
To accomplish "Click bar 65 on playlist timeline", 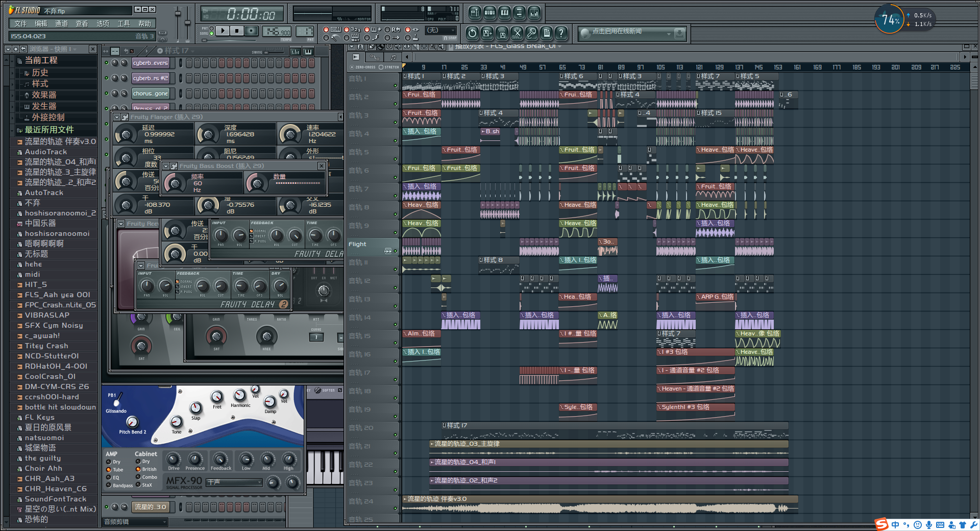I will pos(562,67).
